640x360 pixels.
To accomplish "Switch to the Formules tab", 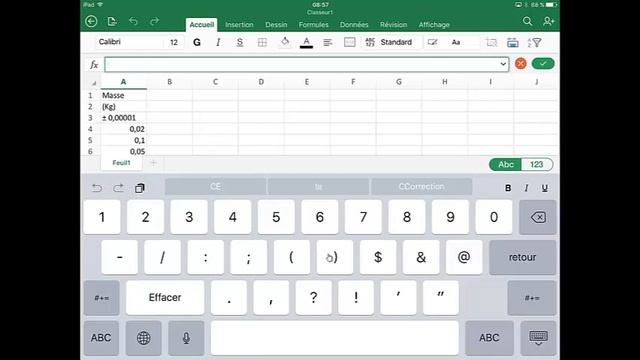I will [313, 25].
